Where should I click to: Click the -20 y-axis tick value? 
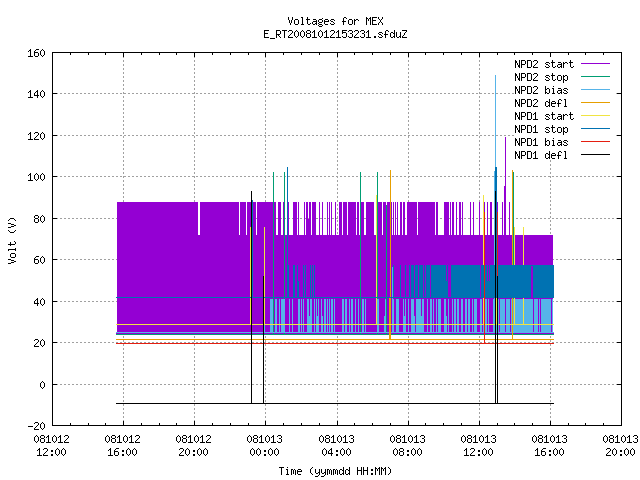coord(36,426)
